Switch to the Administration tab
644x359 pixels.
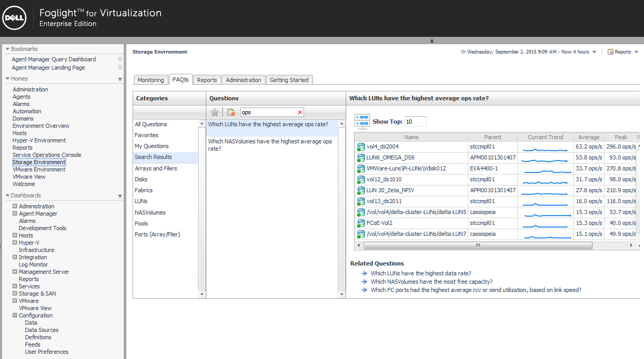point(243,80)
